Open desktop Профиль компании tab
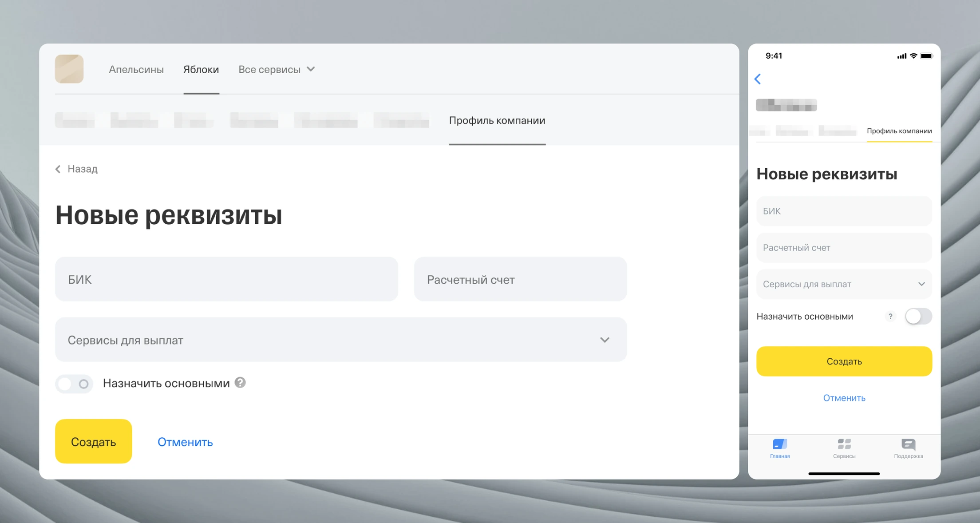The width and height of the screenshot is (980, 523). pos(497,120)
